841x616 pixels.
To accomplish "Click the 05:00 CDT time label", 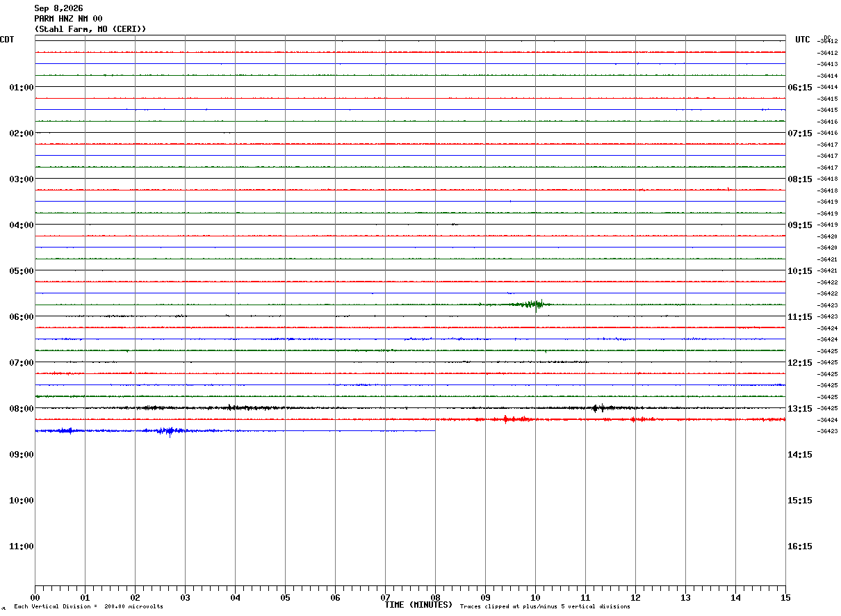I will click(x=21, y=270).
